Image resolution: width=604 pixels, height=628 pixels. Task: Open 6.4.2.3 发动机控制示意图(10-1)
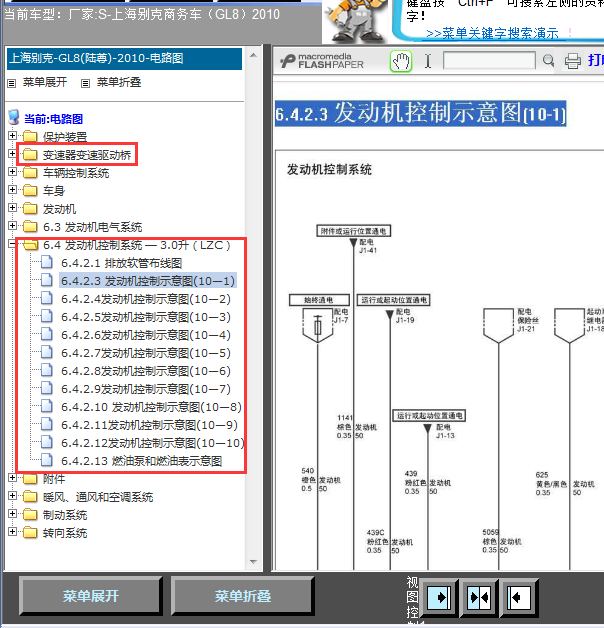click(148, 281)
